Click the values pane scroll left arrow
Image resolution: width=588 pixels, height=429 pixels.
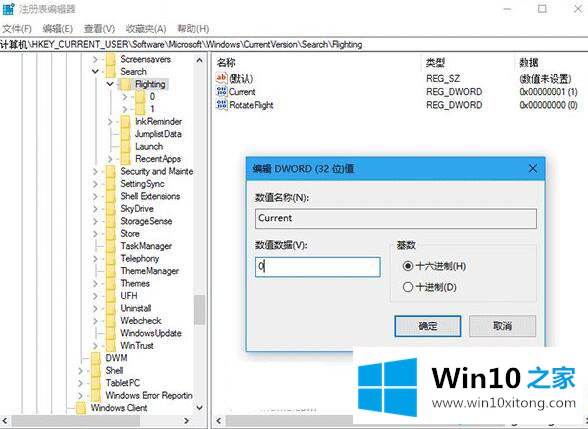219,421
